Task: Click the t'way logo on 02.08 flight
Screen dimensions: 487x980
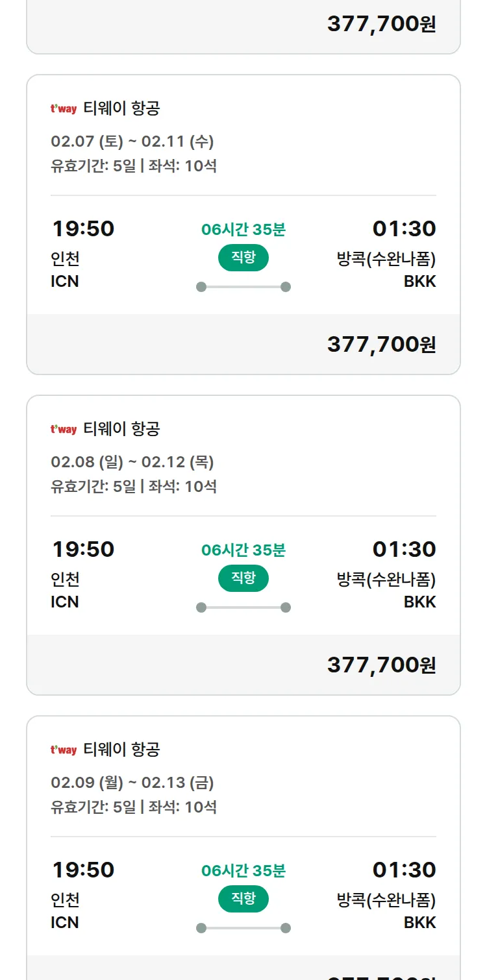Action: click(64, 430)
